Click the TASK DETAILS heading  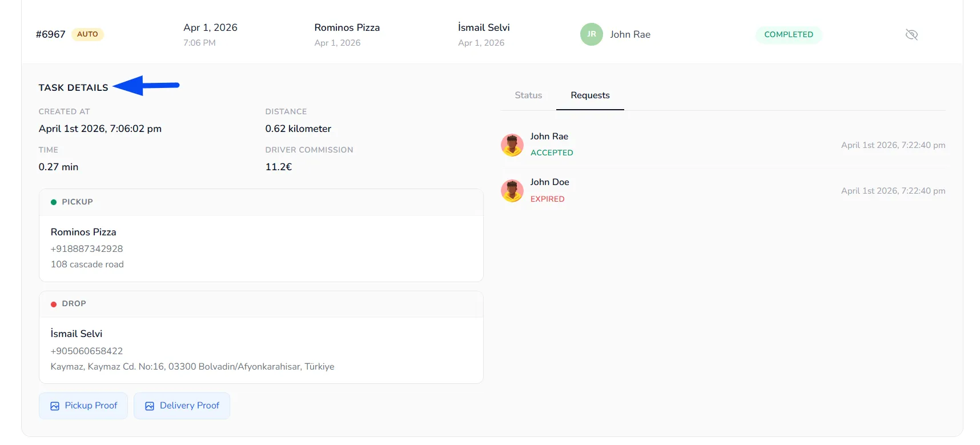pyautogui.click(x=73, y=87)
